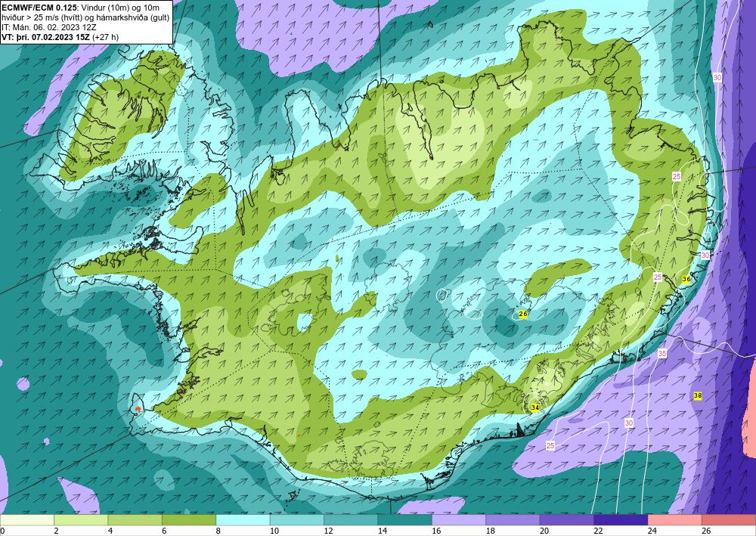Click the legend value 14
Viewport: 756px width, 536px height.
[x=383, y=531]
